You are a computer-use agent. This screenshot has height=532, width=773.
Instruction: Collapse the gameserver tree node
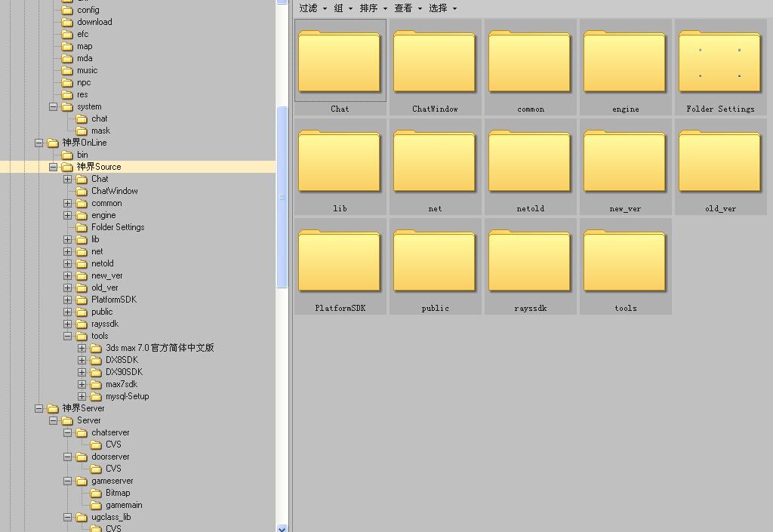tap(67, 481)
